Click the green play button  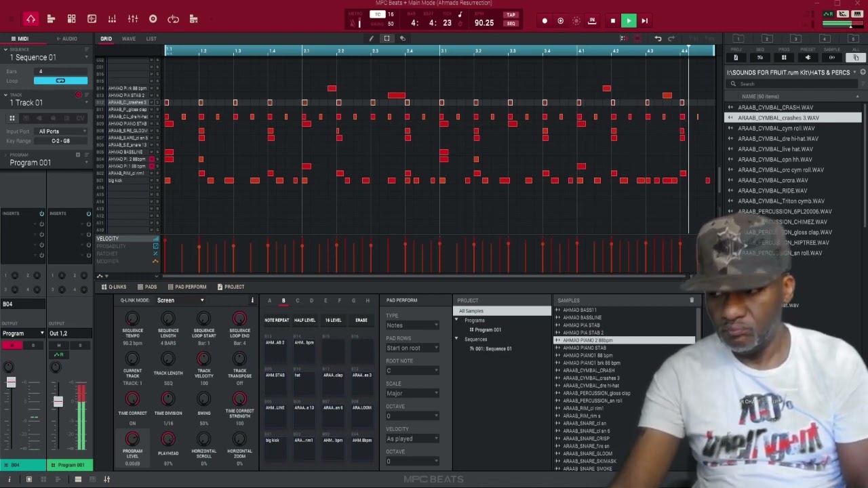click(x=629, y=21)
